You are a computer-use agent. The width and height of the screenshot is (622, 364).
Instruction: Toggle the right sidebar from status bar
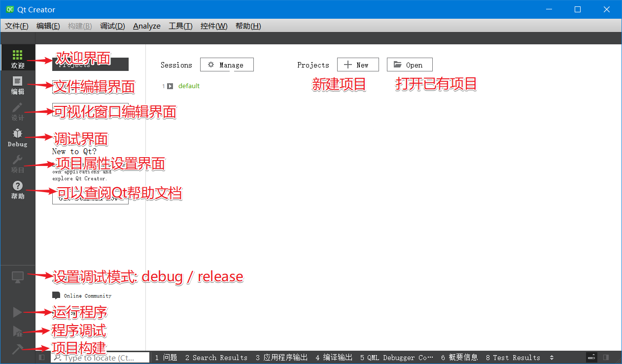coord(606,358)
